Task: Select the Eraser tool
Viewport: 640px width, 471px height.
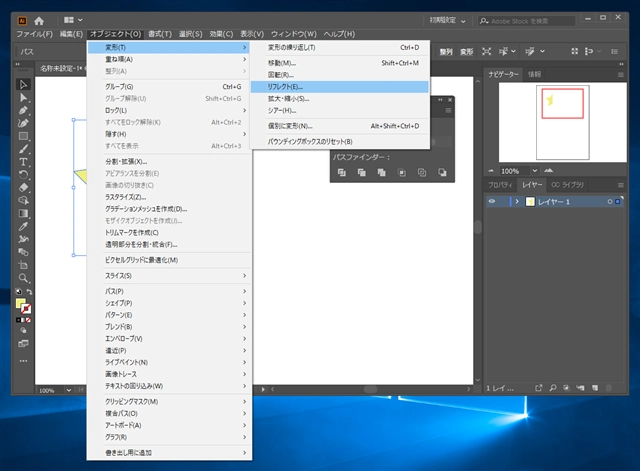Action: 23,187
